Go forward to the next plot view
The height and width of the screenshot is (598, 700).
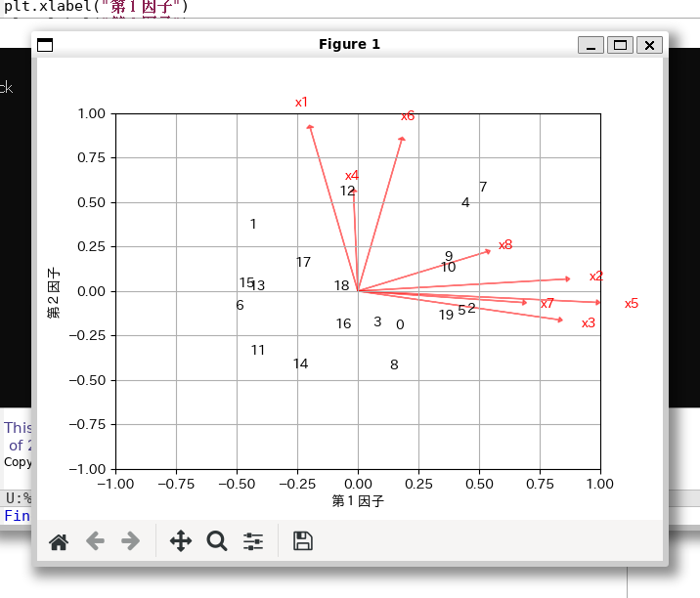click(x=130, y=541)
